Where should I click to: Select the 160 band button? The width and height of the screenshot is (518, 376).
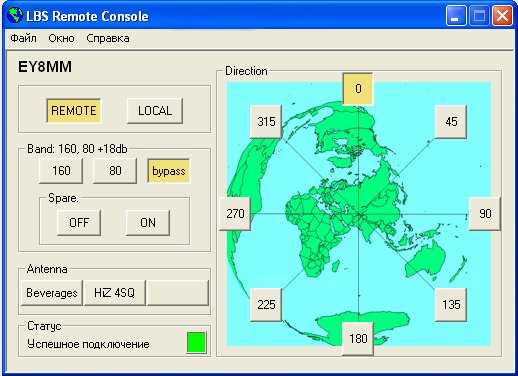click(x=61, y=171)
